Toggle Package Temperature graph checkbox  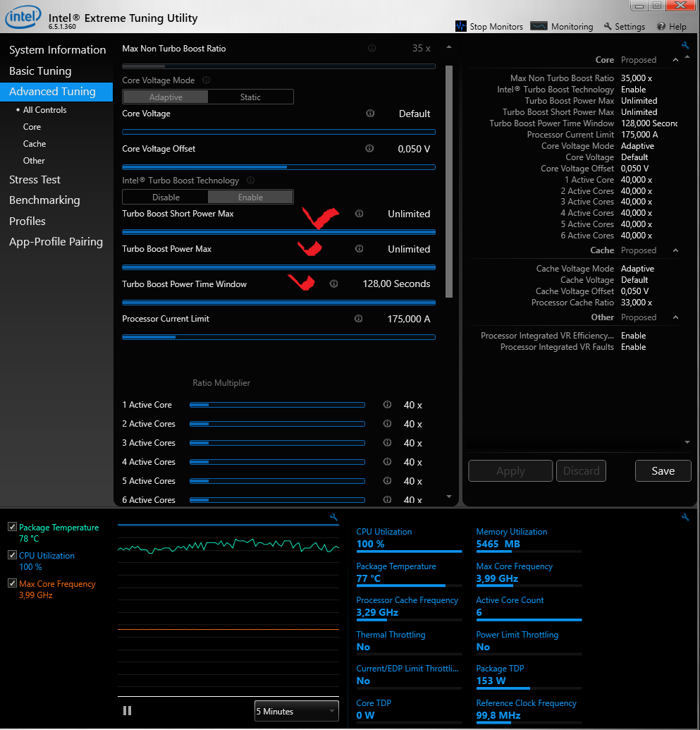(13, 527)
